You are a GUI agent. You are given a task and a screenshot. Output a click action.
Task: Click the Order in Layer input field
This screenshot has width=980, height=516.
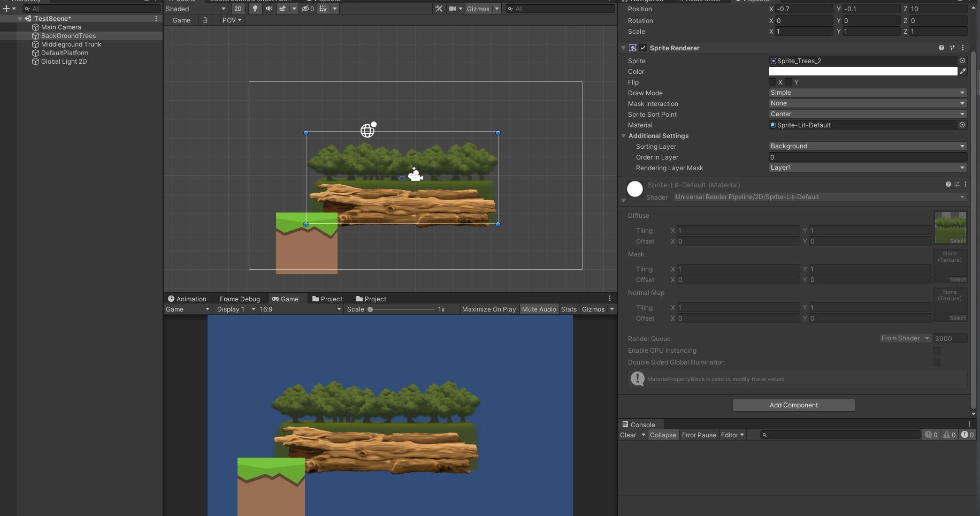pos(868,157)
